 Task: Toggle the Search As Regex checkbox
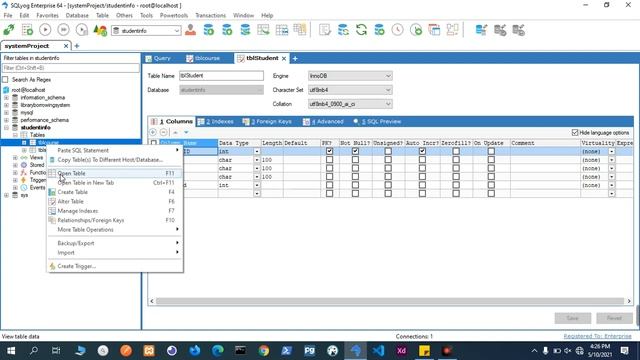click(5, 79)
